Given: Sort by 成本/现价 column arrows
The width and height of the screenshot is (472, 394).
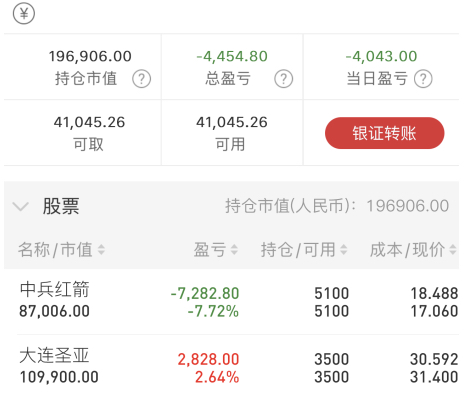Looking at the screenshot, I should [x=453, y=250].
